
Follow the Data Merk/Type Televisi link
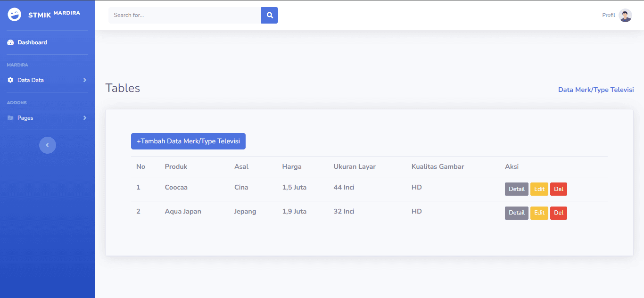coord(596,90)
